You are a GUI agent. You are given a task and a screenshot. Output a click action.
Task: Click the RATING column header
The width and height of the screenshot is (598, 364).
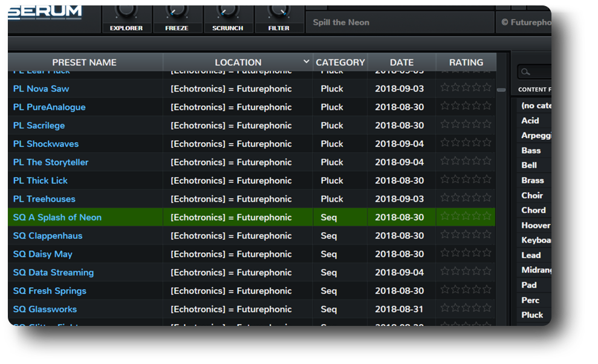click(466, 62)
